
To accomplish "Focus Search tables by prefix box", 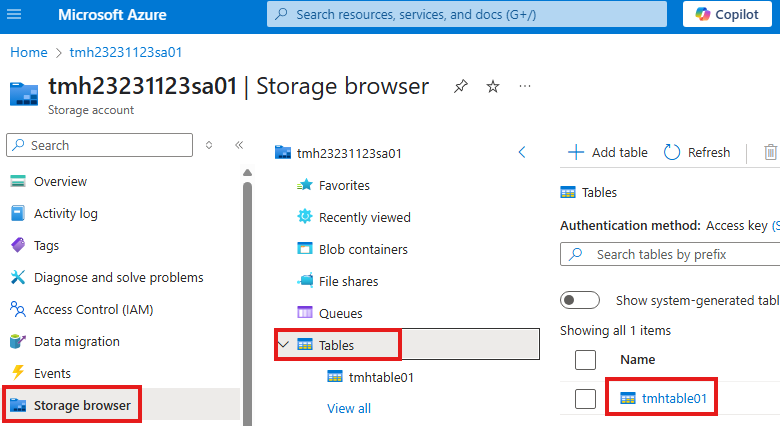I will point(670,254).
